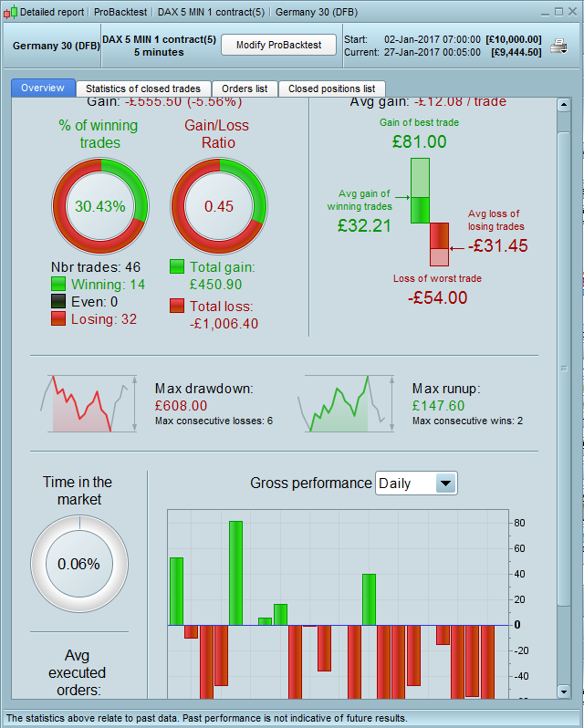Screen dimensions: 584x728
Task: Click the Max runup chart thumbnail
Action: (x=347, y=404)
